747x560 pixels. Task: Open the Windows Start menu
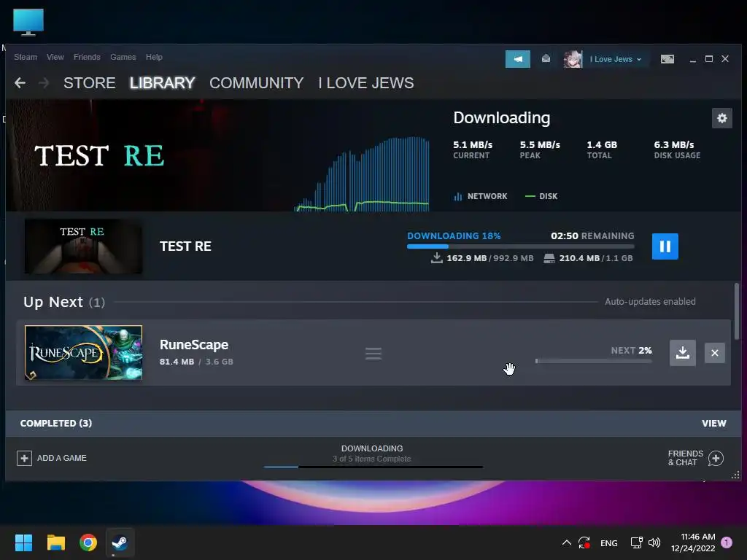coord(23,542)
